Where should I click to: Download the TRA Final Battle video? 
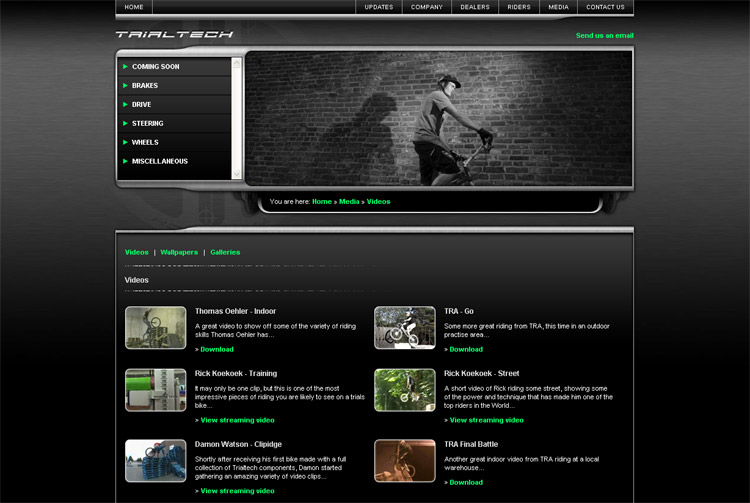click(x=466, y=482)
